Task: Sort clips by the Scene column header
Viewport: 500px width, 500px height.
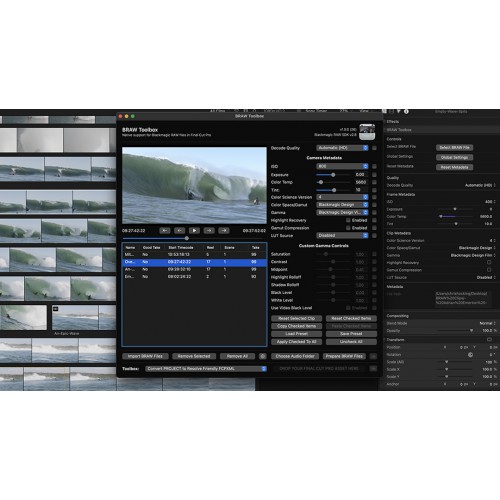Action: point(229,248)
